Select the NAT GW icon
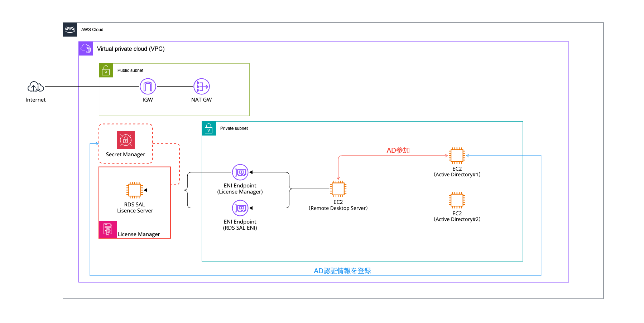 [202, 87]
